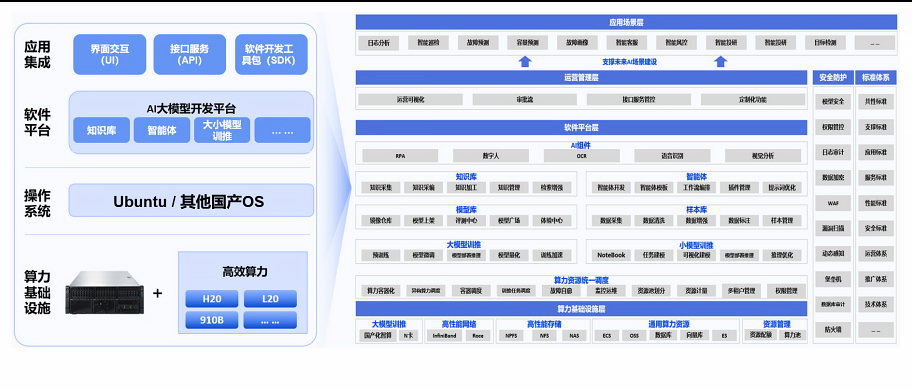Viewport: 912px width, 390px height.
Task: Click the 数据清洗 box
Action: point(654,221)
